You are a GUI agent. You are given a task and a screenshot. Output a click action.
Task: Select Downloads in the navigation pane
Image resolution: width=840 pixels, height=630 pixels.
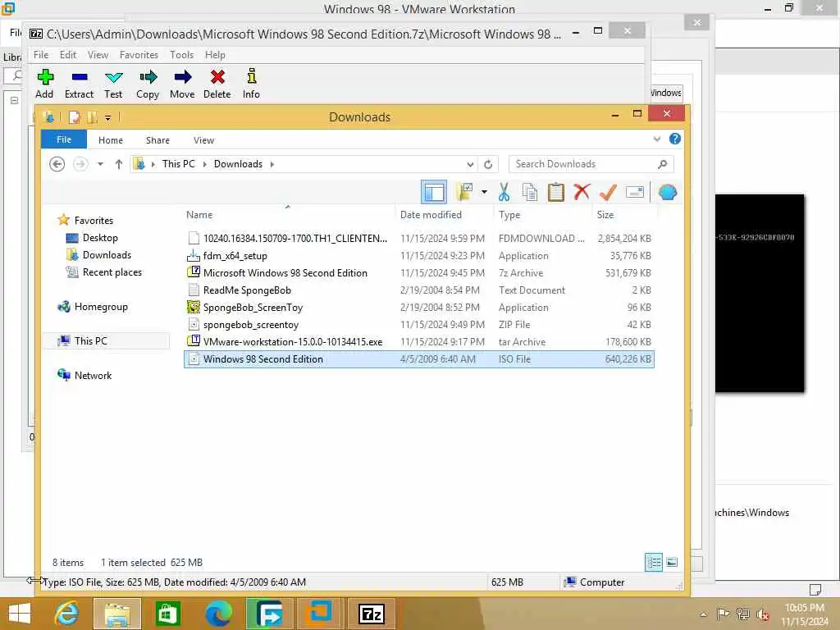[107, 255]
